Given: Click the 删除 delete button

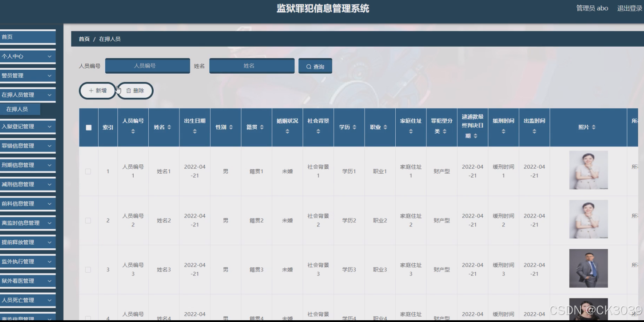Looking at the screenshot, I should [135, 91].
